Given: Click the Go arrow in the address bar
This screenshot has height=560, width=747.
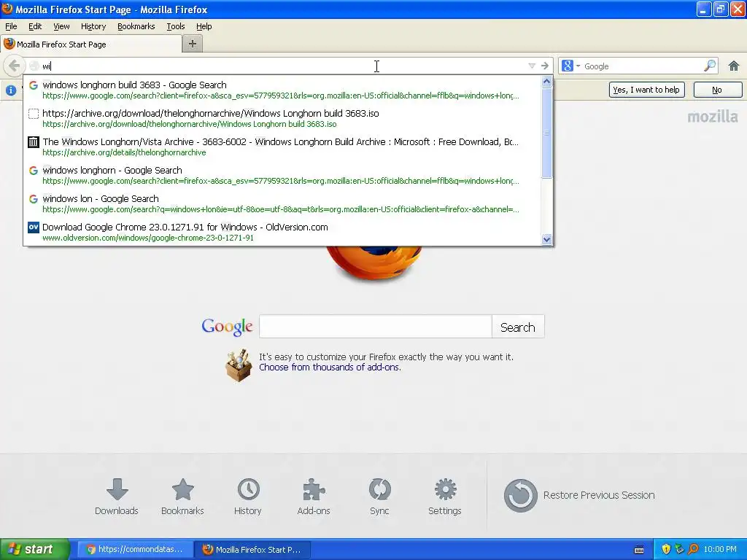Looking at the screenshot, I should tap(545, 66).
